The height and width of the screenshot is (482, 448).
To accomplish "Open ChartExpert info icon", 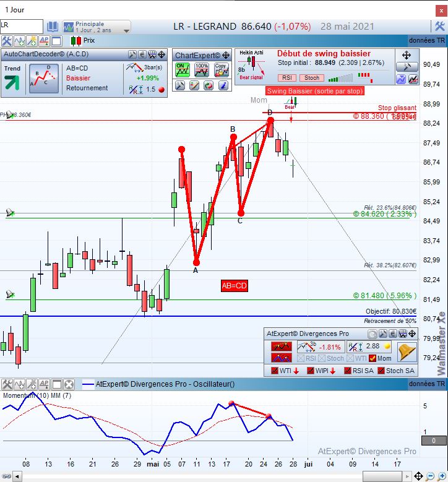I will 223,85.
